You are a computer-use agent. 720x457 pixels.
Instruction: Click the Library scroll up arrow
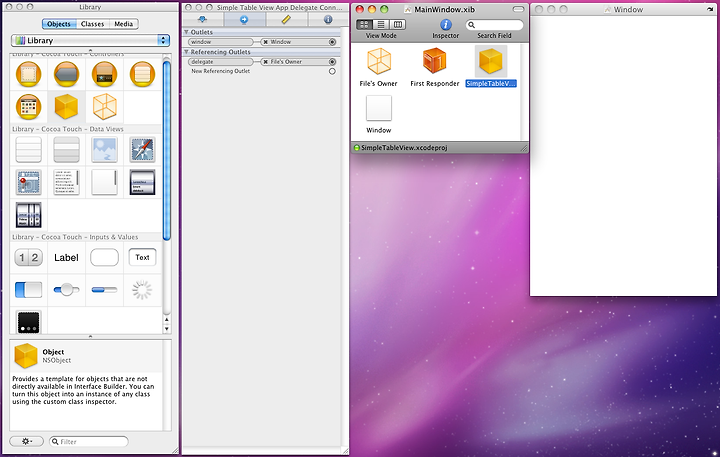tap(167, 320)
